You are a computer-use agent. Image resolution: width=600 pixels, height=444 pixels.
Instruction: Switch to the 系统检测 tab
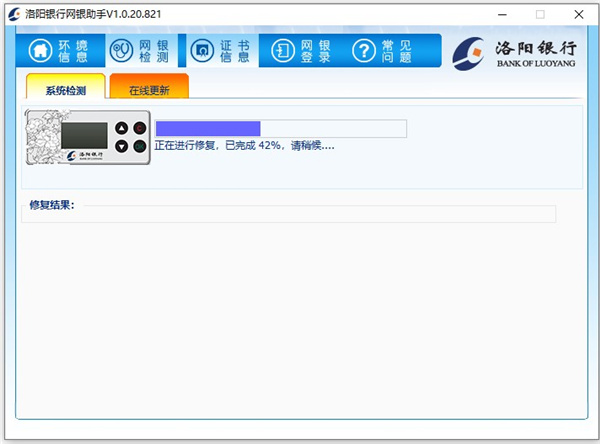click(65, 86)
